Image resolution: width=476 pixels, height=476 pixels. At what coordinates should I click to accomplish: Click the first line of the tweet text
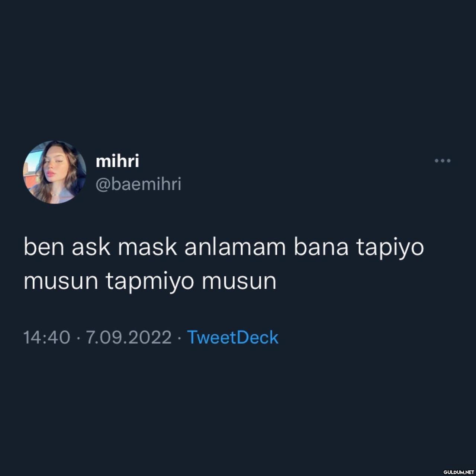224,248
